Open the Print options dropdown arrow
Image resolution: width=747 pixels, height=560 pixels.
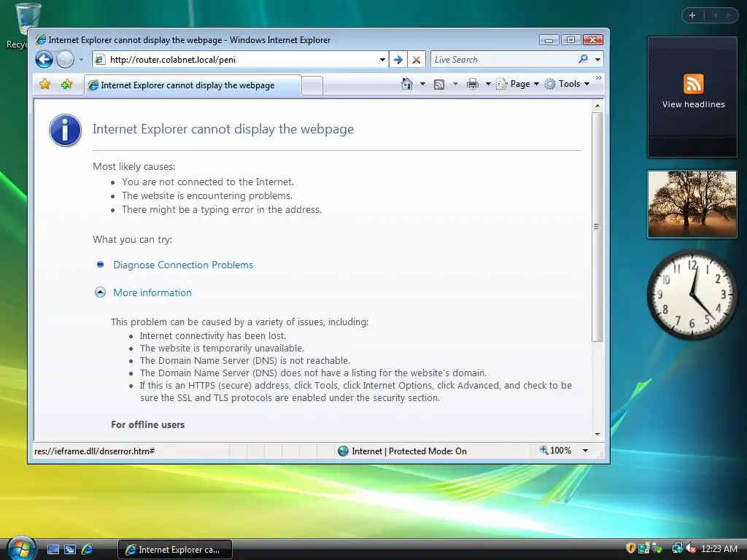coord(488,85)
